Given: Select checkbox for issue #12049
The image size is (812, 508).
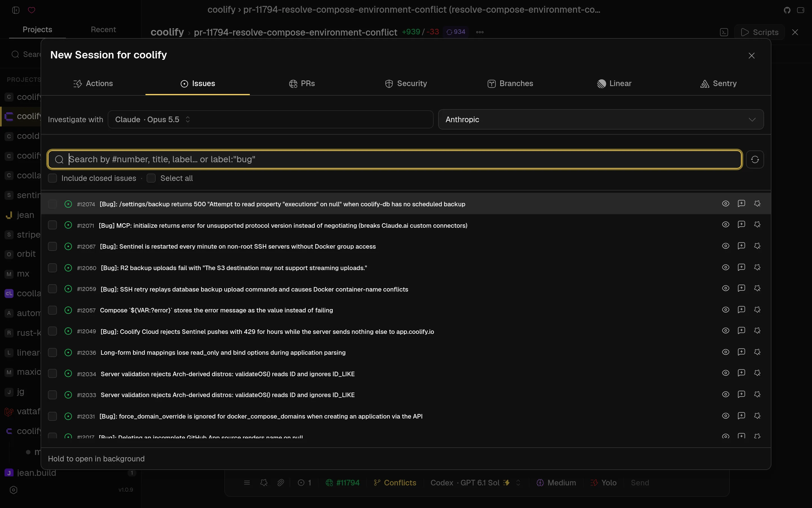Looking at the screenshot, I should click(52, 331).
